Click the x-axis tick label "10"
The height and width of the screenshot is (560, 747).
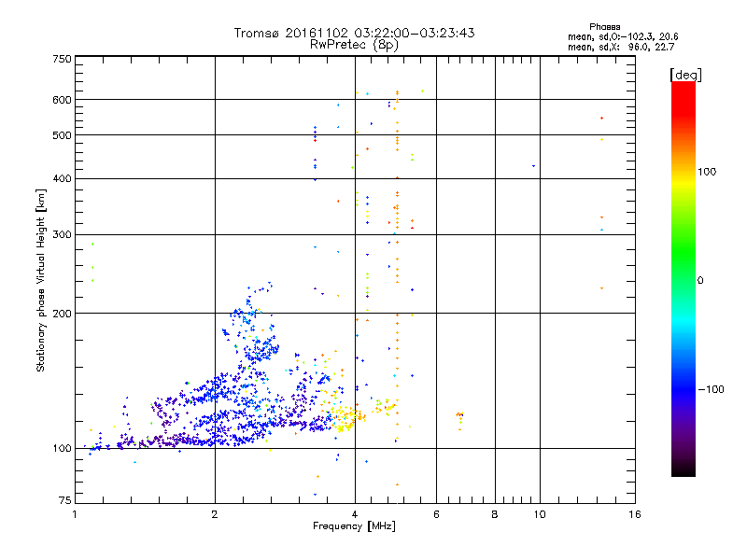(x=540, y=514)
